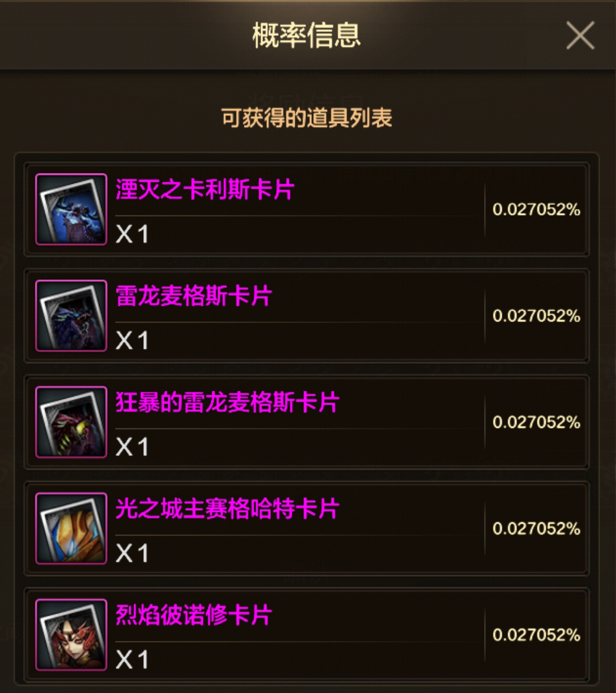This screenshot has height=693, width=616.
Task: Click probability value of 狂暴的雷龙麦格斯卡片
Action: pos(537,423)
